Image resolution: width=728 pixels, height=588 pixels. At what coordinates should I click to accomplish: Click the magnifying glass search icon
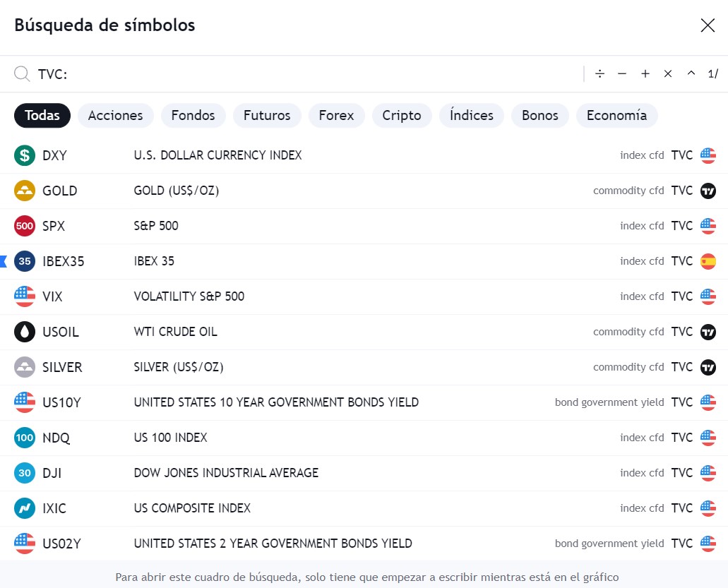pos(22,74)
